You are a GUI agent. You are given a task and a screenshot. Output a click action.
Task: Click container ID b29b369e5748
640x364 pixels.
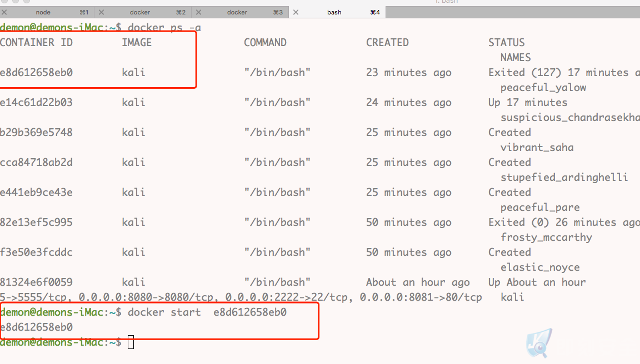(x=36, y=133)
